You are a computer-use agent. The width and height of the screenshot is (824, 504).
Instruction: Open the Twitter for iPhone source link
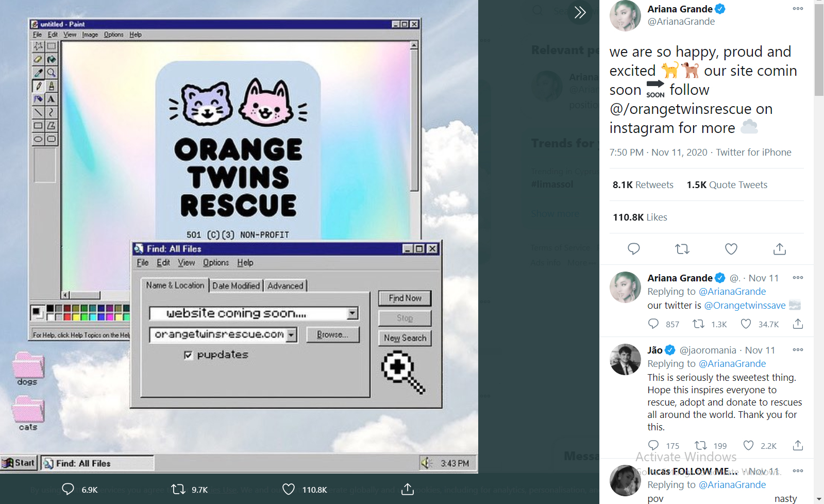pos(753,153)
